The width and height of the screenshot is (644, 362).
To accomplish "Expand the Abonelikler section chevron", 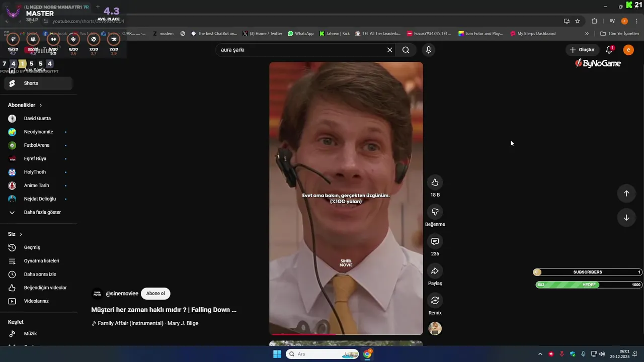I will (x=41, y=105).
